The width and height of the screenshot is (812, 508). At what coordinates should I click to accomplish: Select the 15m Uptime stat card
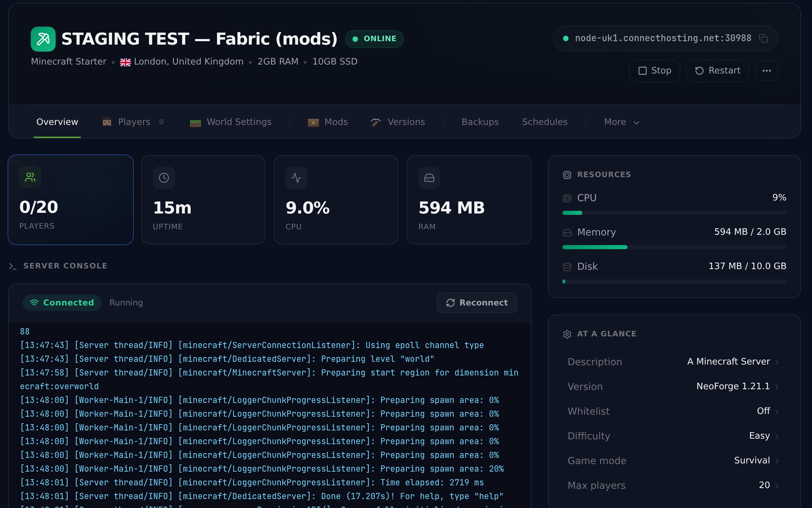tap(203, 200)
